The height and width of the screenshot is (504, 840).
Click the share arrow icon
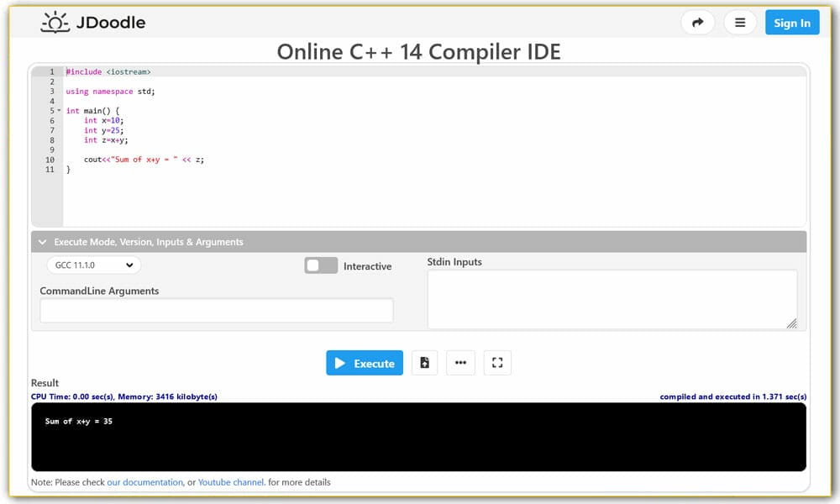(x=697, y=22)
